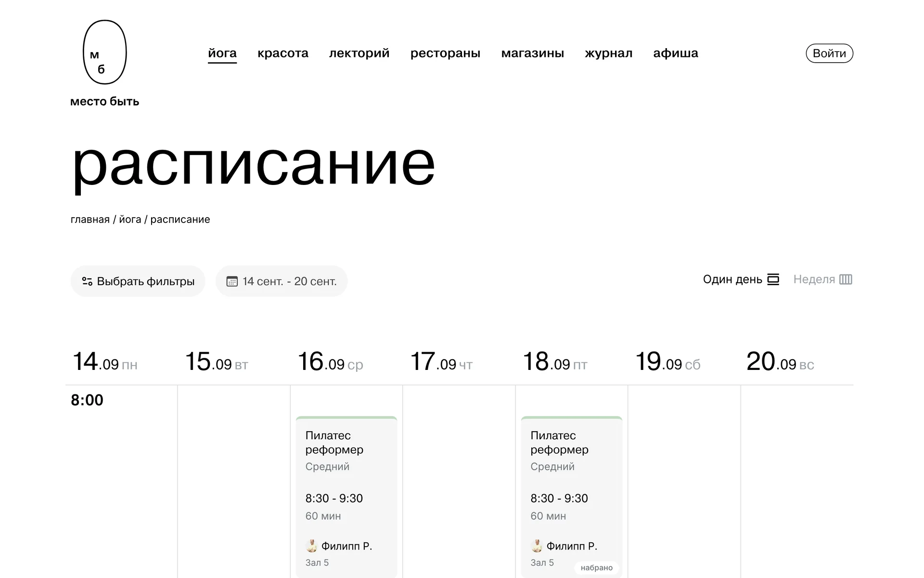Image resolution: width=924 pixels, height=578 pixels.
Task: Click «8:30 - 9:30» time on 16.09 card
Action: [x=334, y=499]
